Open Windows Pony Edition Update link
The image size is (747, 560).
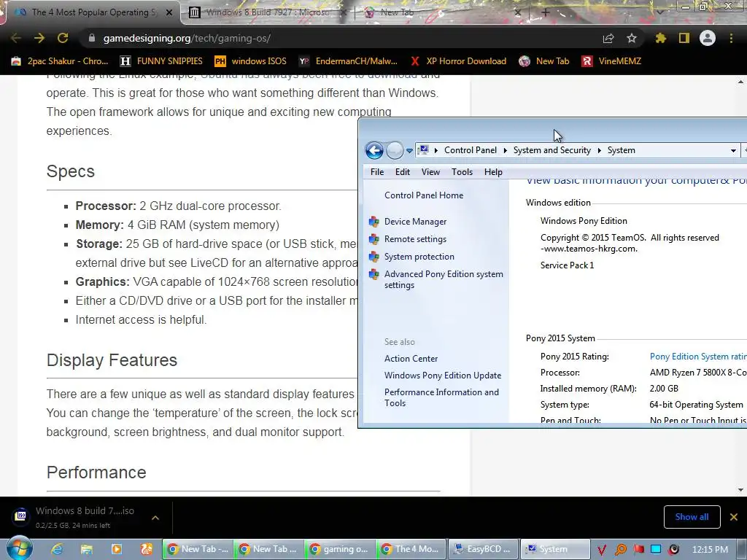click(x=443, y=376)
